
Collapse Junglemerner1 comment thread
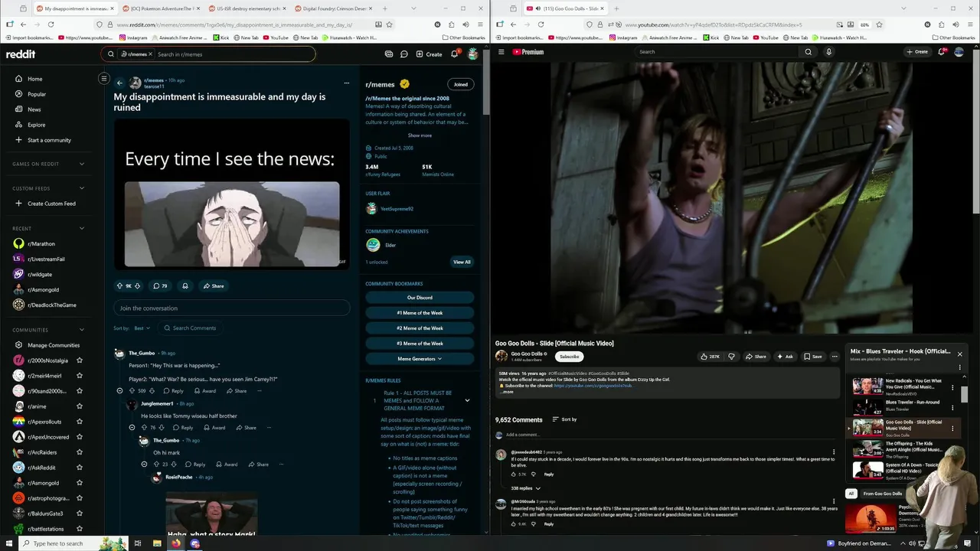click(132, 428)
